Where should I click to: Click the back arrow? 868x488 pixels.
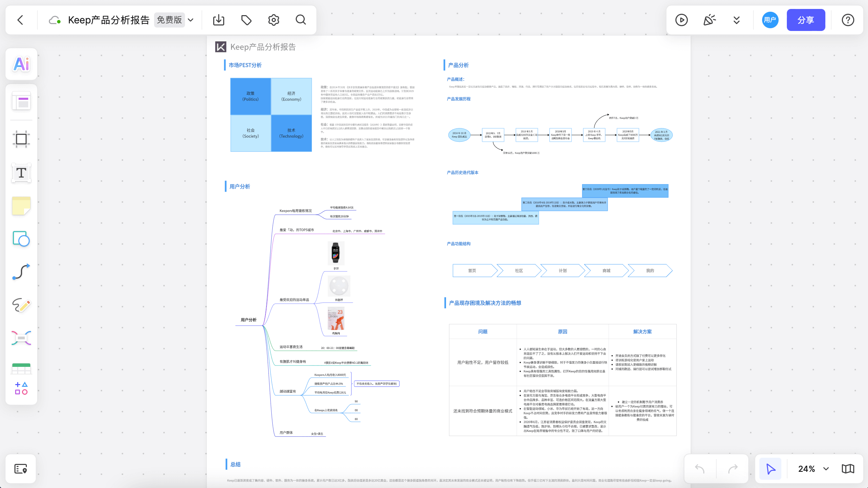20,20
